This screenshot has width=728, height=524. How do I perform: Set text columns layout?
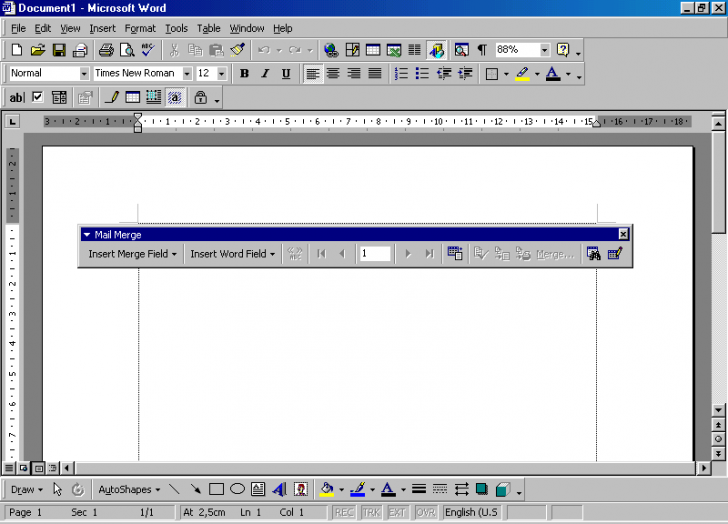[x=414, y=50]
